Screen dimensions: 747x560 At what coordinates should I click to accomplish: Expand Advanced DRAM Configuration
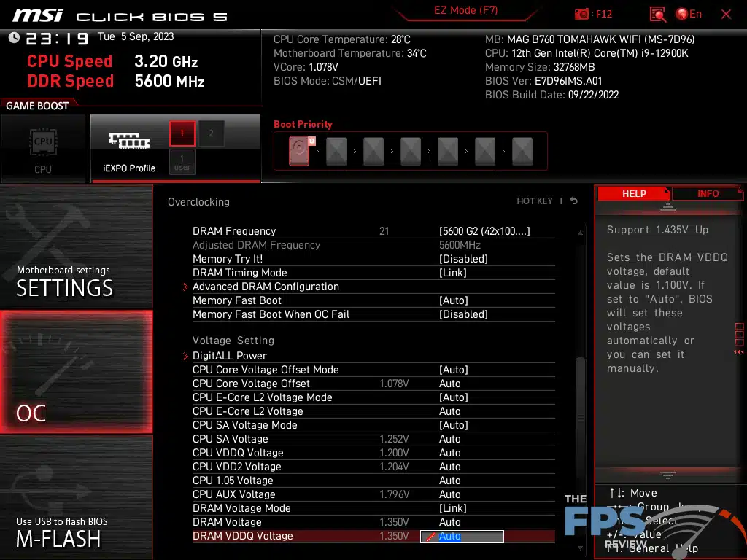[266, 287]
